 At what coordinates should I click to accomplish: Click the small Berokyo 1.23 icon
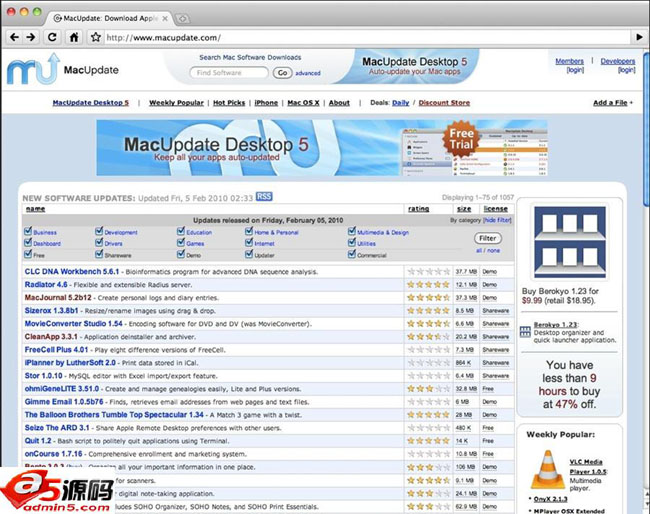pos(525,332)
